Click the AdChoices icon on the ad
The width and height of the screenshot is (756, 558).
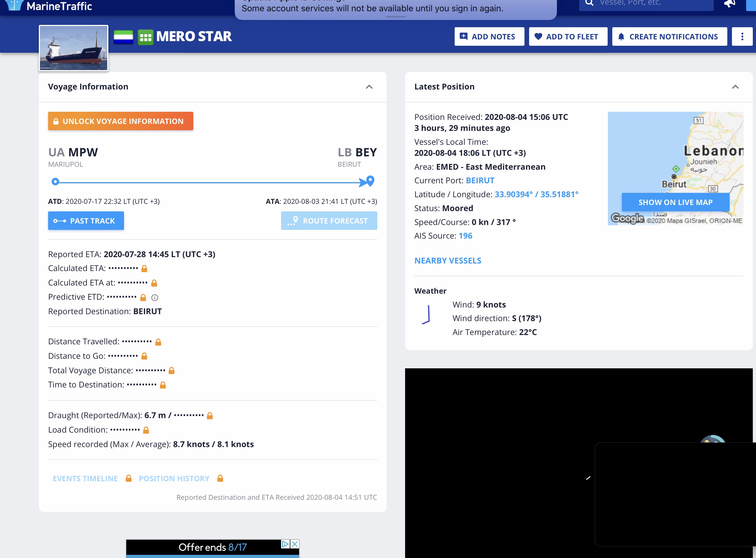pyautogui.click(x=286, y=544)
